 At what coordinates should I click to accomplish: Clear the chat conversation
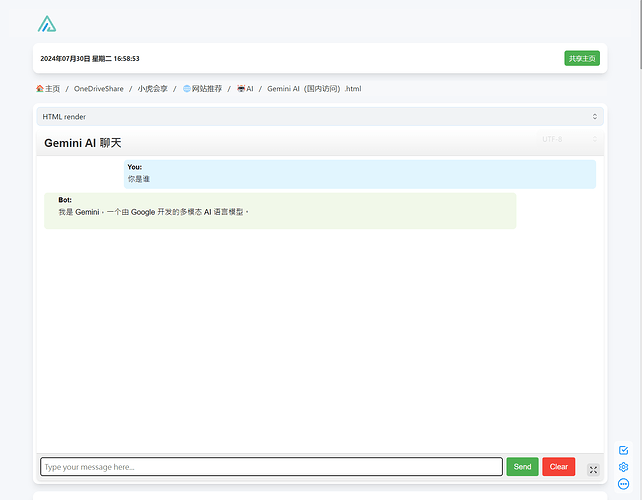tap(558, 466)
